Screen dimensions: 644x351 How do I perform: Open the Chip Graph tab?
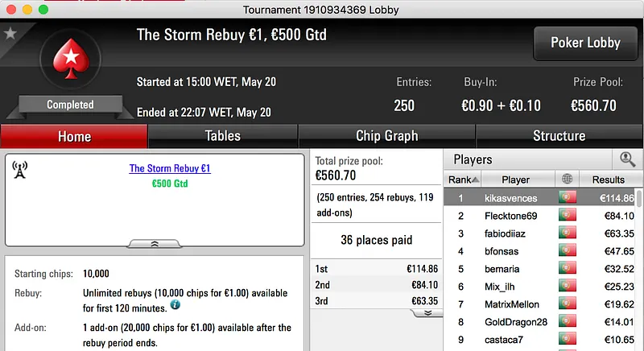coord(386,136)
